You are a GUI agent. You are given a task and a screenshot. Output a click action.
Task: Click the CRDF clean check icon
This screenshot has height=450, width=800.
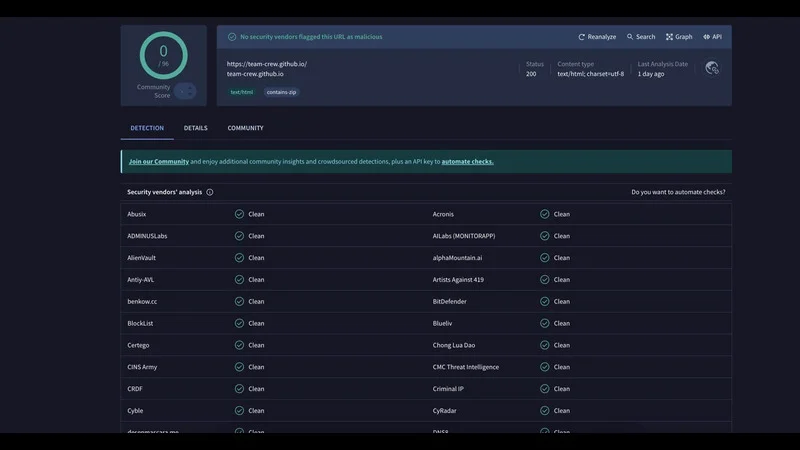(x=239, y=389)
